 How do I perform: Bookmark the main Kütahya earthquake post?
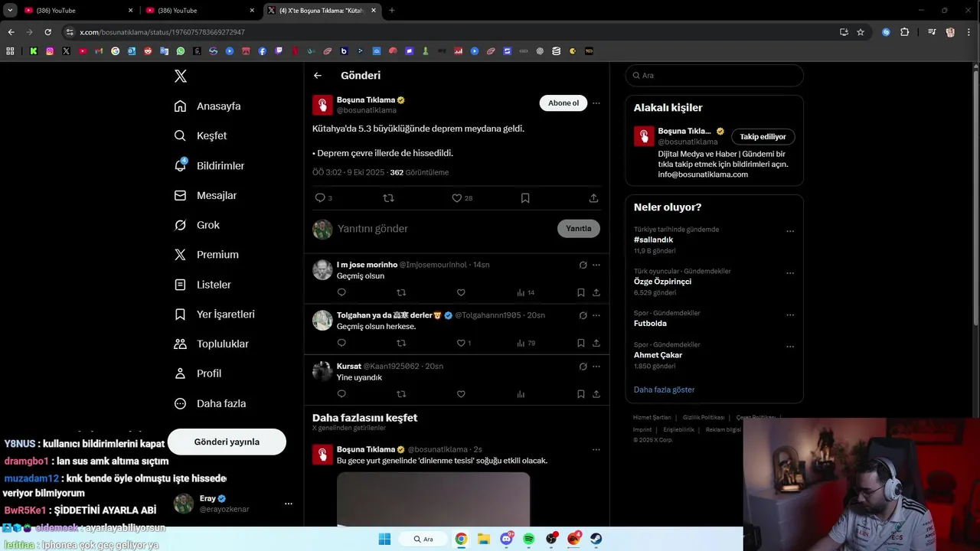coord(525,198)
